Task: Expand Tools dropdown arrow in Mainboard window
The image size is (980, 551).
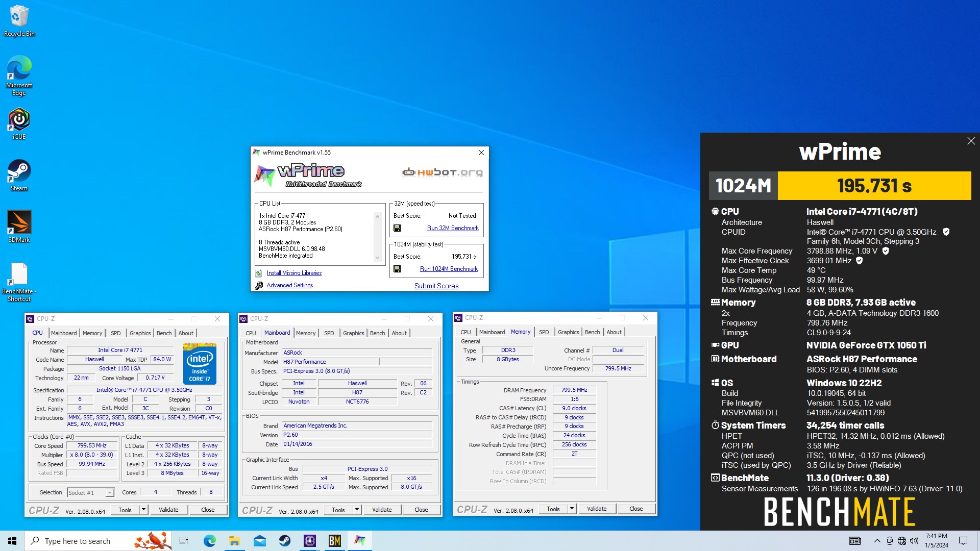Action: [357, 510]
